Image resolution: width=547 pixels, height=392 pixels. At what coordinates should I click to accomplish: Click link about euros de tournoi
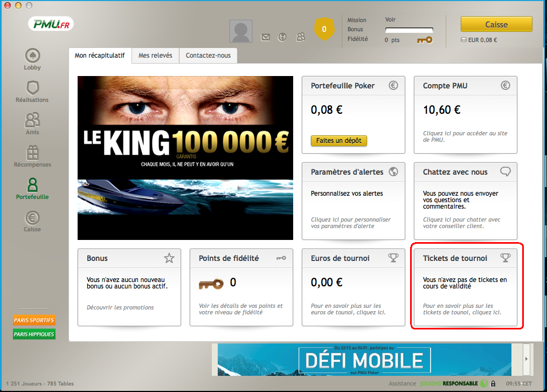pyautogui.click(x=348, y=309)
